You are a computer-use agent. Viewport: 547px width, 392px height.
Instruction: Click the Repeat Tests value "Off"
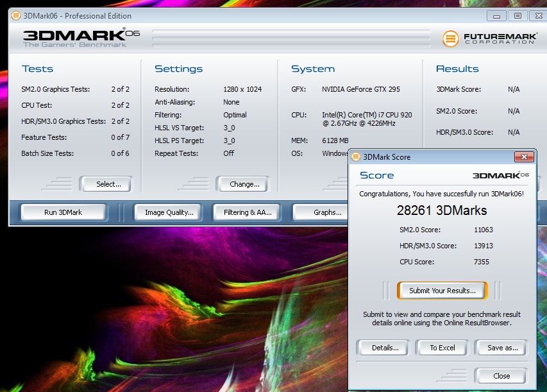229,153
